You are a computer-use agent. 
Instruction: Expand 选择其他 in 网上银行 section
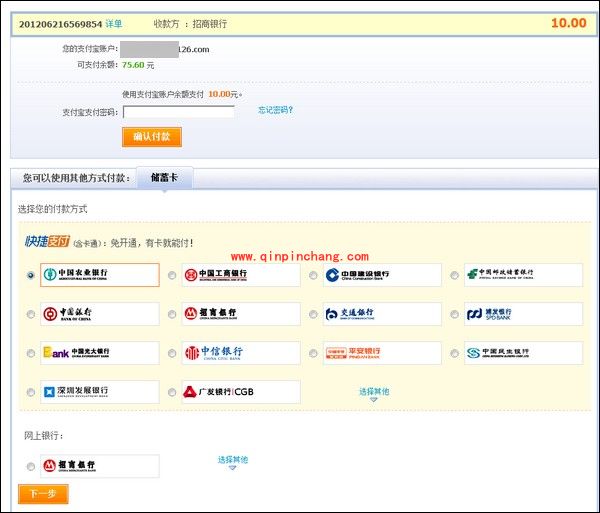click(x=233, y=462)
